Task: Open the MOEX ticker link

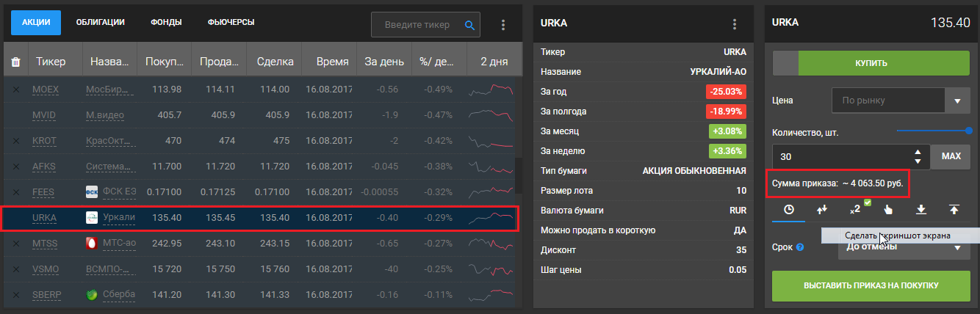Action: pos(46,90)
